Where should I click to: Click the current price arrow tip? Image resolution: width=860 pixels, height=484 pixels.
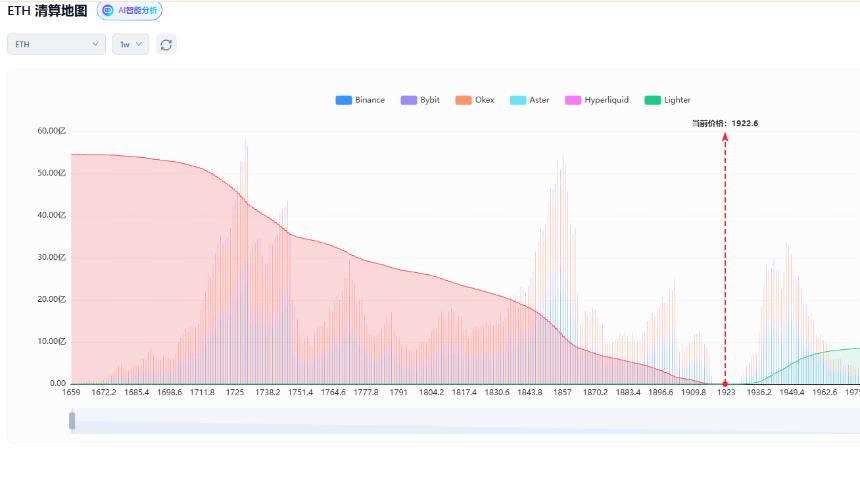(725, 136)
